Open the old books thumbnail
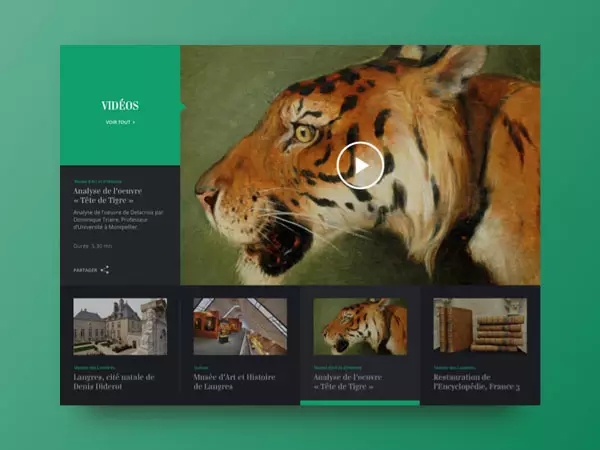Image resolution: width=600 pixels, height=450 pixels. pos(480,327)
